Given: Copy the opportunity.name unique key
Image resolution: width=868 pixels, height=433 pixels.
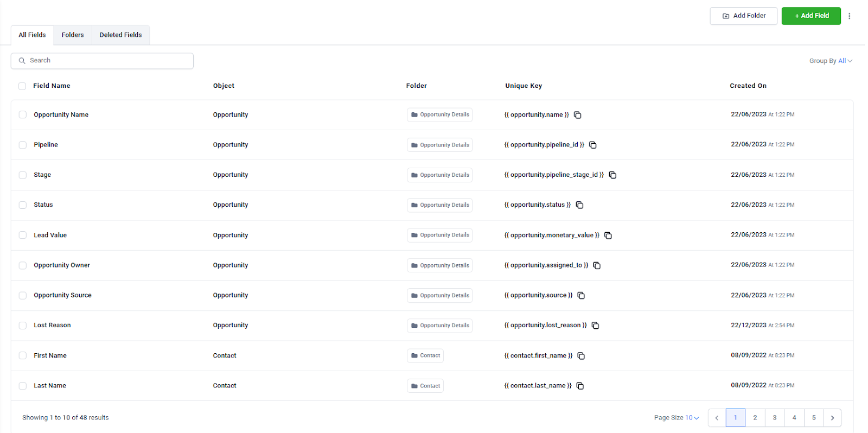Looking at the screenshot, I should (x=578, y=115).
